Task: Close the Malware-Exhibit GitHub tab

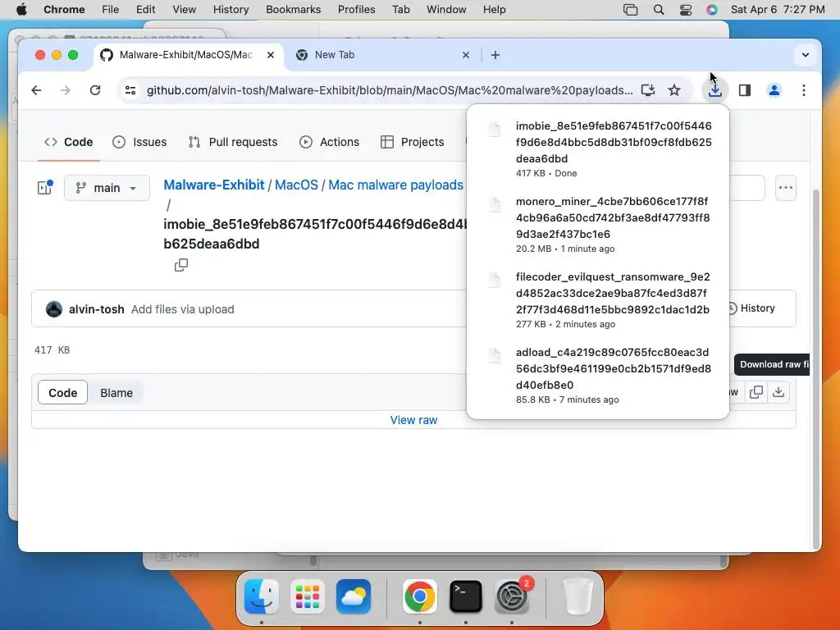Action: click(x=271, y=55)
